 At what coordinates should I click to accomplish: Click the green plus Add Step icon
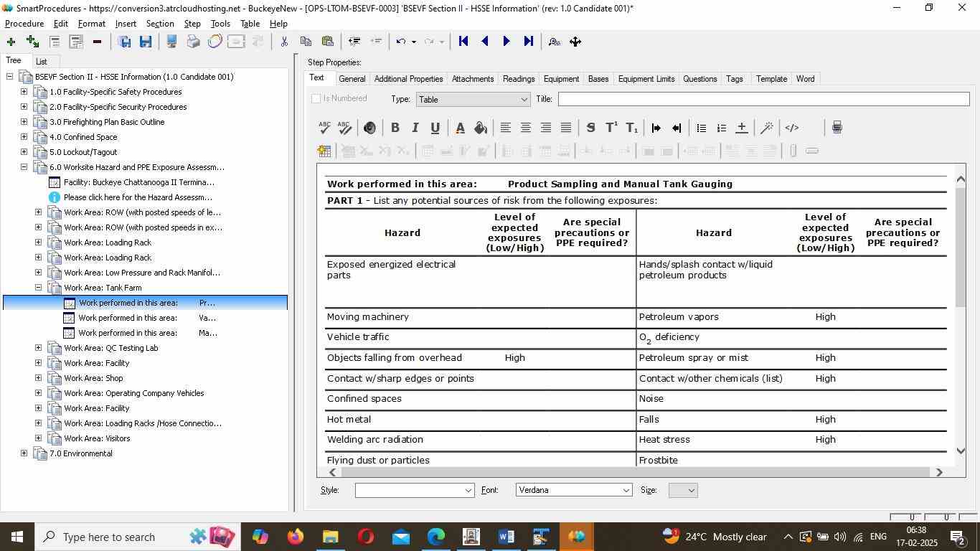11,42
